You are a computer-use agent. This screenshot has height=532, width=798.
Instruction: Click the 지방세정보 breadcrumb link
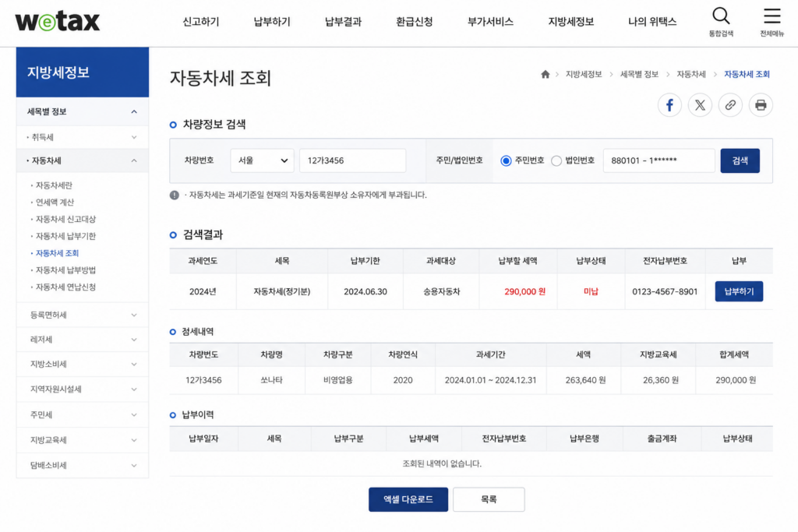tap(584, 74)
